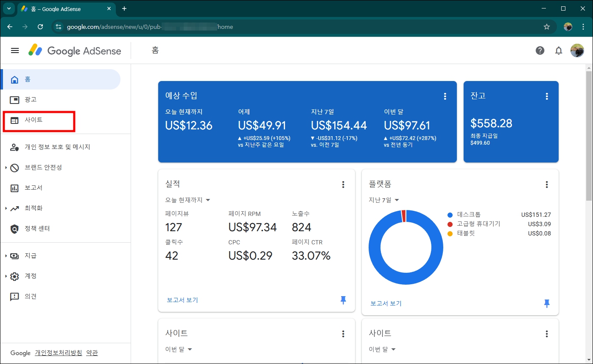The image size is (593, 364).
Task: Click 보고서 보기 in 플랫폼 card
Action: pos(386,303)
